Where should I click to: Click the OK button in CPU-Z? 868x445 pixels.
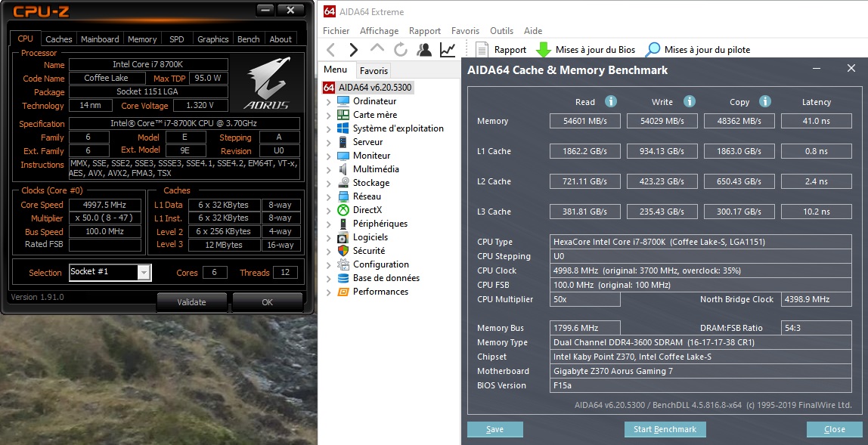pos(268,302)
